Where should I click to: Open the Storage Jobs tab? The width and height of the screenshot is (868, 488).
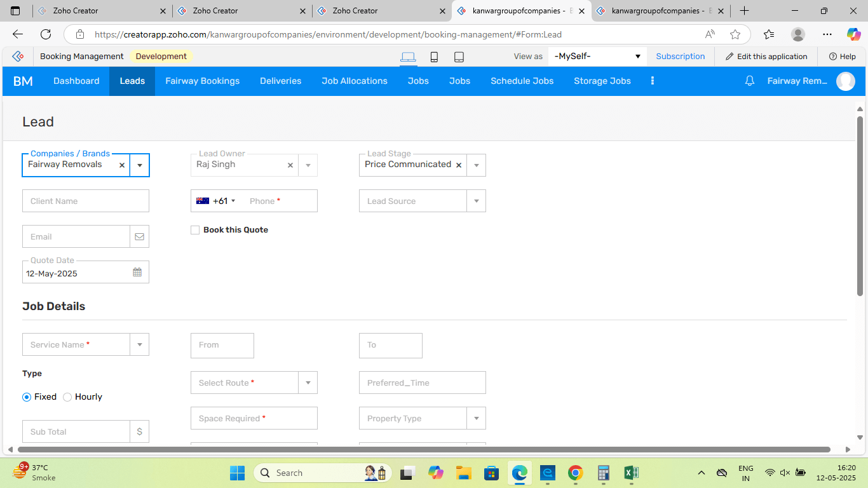tap(602, 81)
